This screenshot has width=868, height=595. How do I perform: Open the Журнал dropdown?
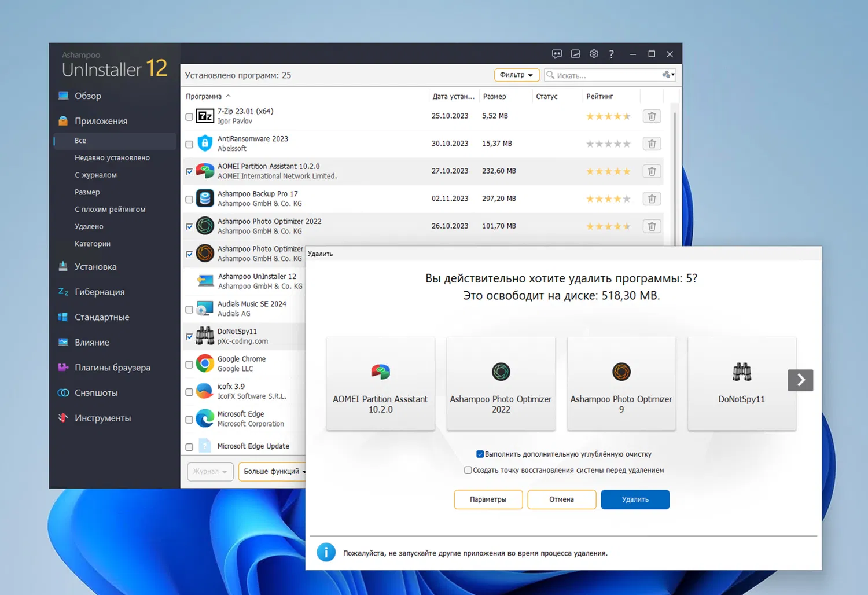210,472
